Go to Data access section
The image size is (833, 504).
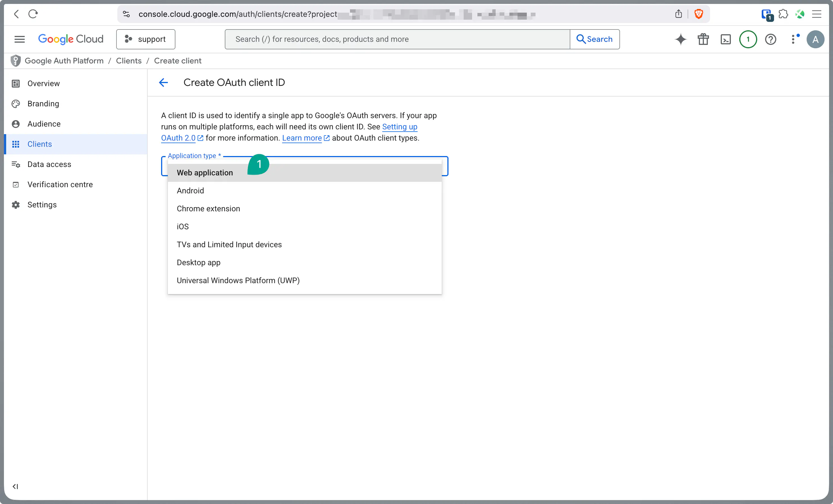point(49,164)
